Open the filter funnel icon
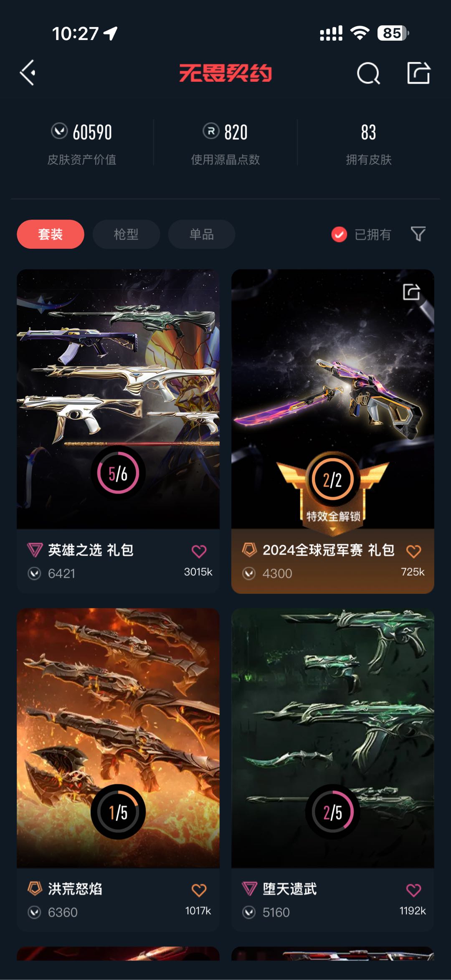 [418, 234]
